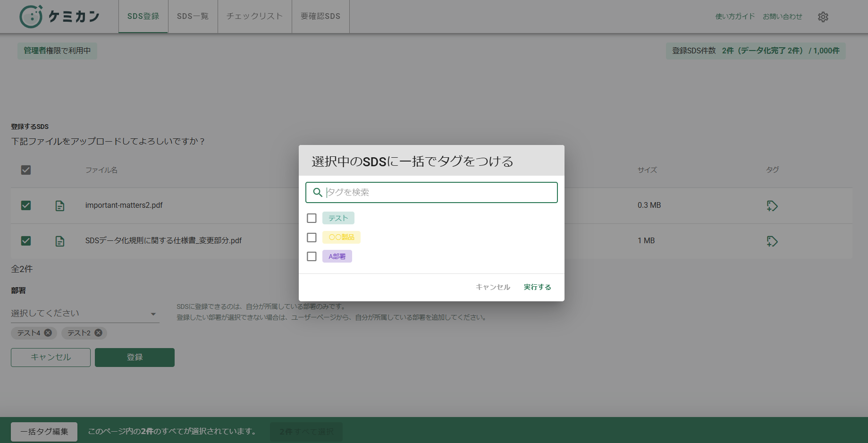Click file name SDSデータ化規則に関する仕様書_変更部分.pdf
The image size is (868, 443).
163,241
